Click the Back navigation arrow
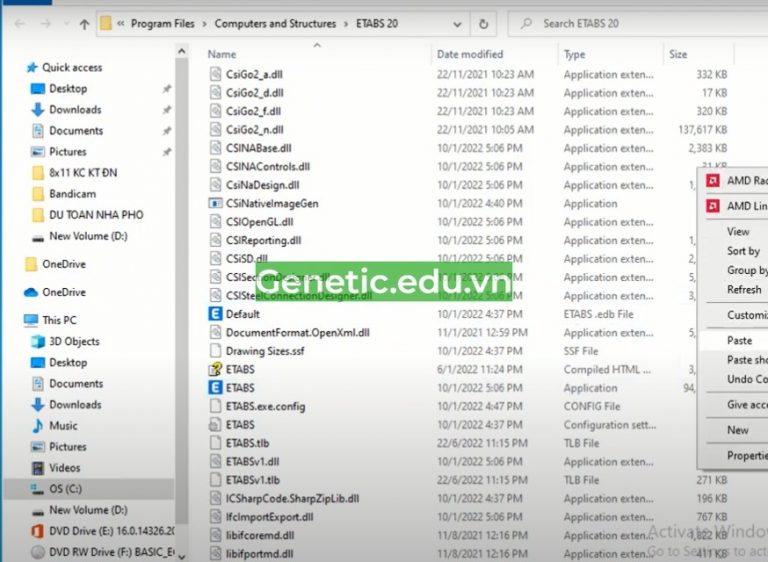Screen dimensions: 768x562 tap(20, 24)
